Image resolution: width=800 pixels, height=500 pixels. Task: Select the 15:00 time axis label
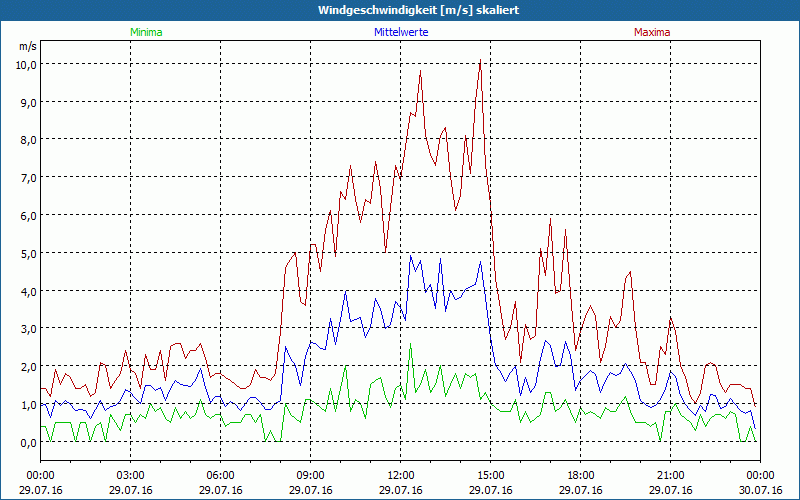click(x=491, y=475)
